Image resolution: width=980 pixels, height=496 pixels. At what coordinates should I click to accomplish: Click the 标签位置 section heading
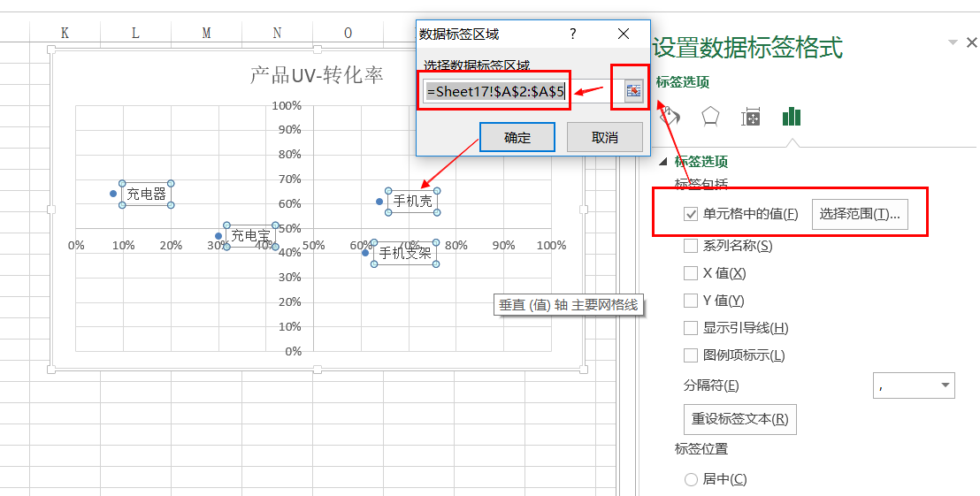click(x=701, y=448)
